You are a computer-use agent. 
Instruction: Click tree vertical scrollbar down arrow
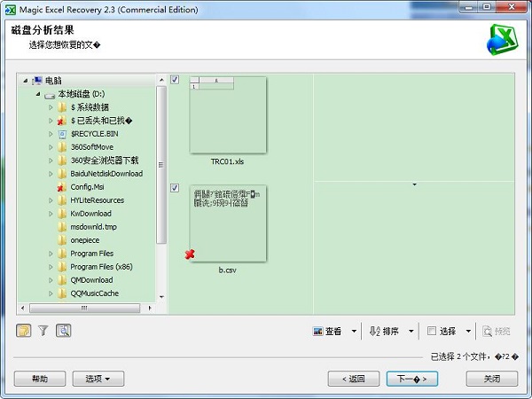(161, 297)
